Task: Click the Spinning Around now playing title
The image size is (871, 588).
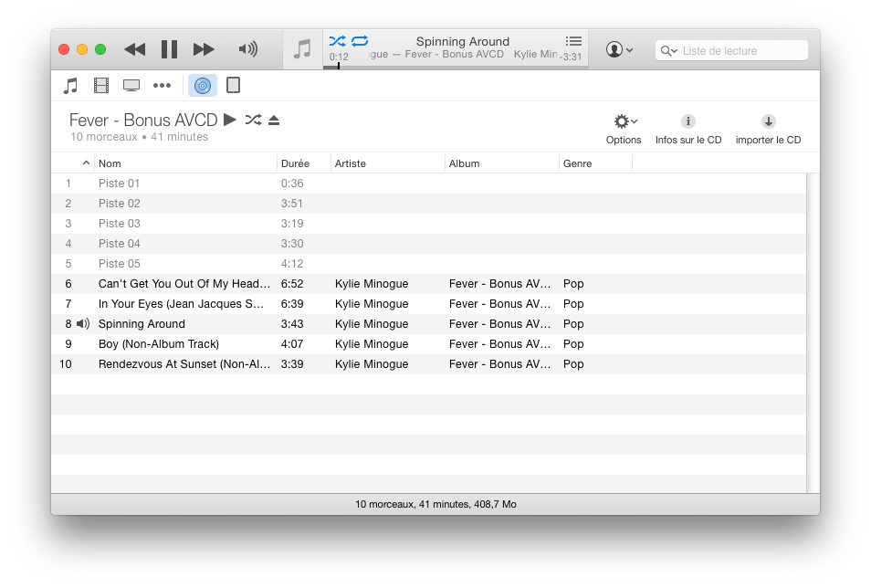Action: click(x=463, y=42)
